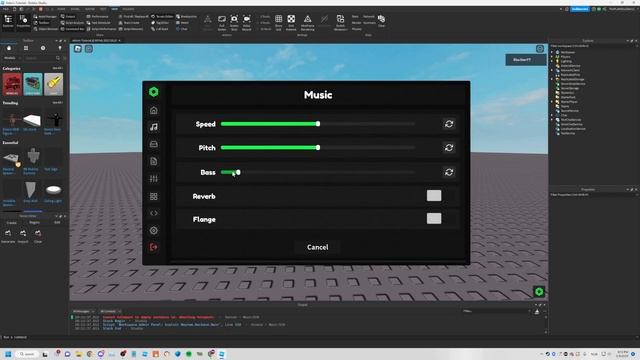
Task: Click the Screen Shot ribbon icon
Action: click(234, 23)
